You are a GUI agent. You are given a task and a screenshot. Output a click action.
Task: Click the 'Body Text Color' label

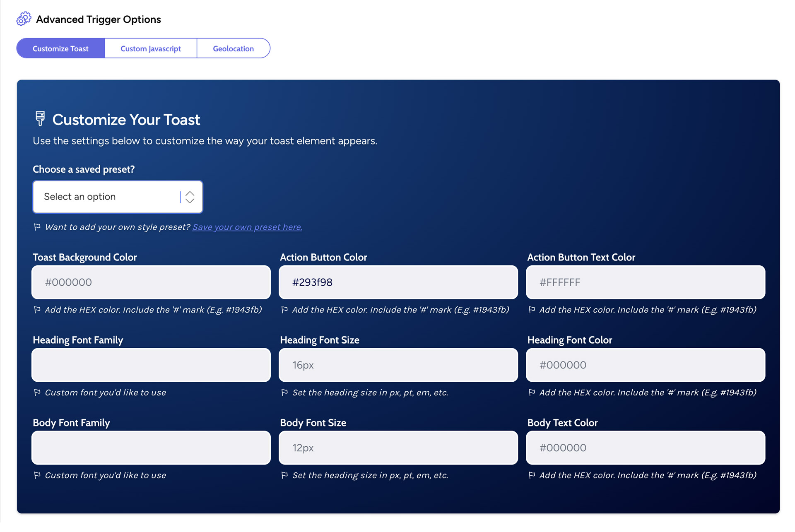[x=563, y=423]
